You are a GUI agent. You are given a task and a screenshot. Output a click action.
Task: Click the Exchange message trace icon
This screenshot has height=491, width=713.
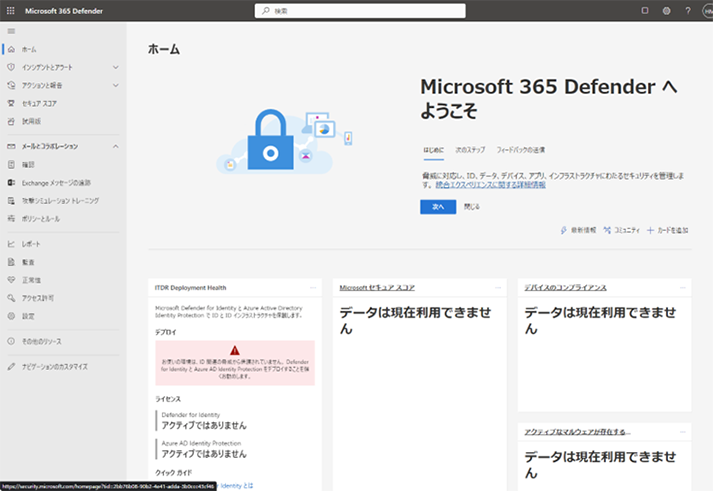[x=11, y=182]
